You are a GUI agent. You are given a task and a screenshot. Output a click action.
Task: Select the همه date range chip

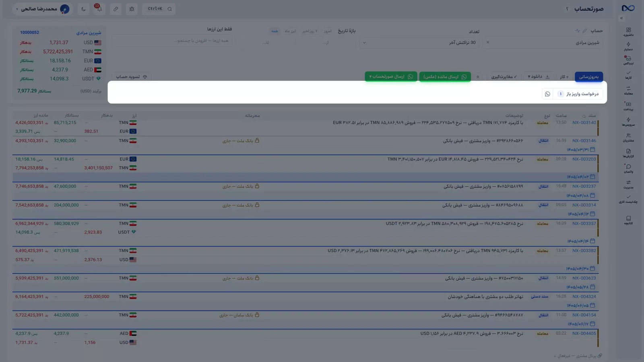tap(275, 31)
